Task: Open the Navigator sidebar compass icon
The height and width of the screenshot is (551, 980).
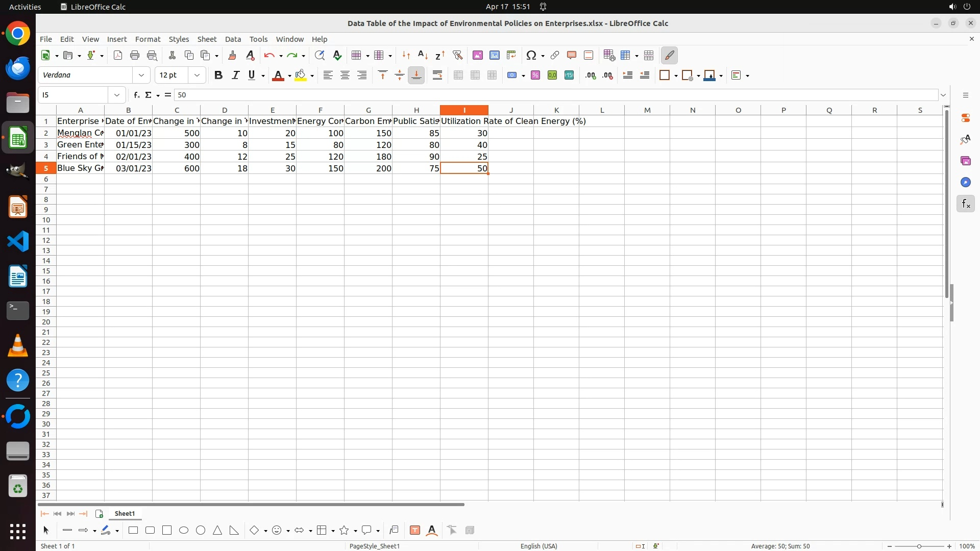Action: (965, 183)
